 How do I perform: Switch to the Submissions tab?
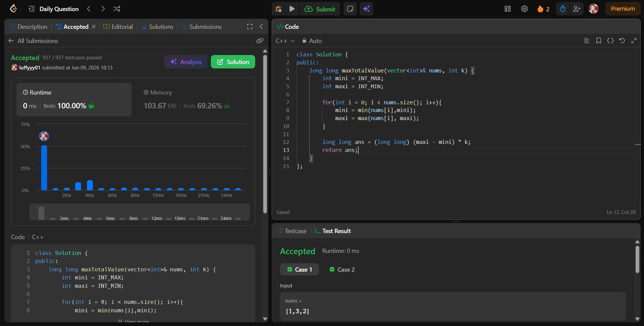pos(201,26)
